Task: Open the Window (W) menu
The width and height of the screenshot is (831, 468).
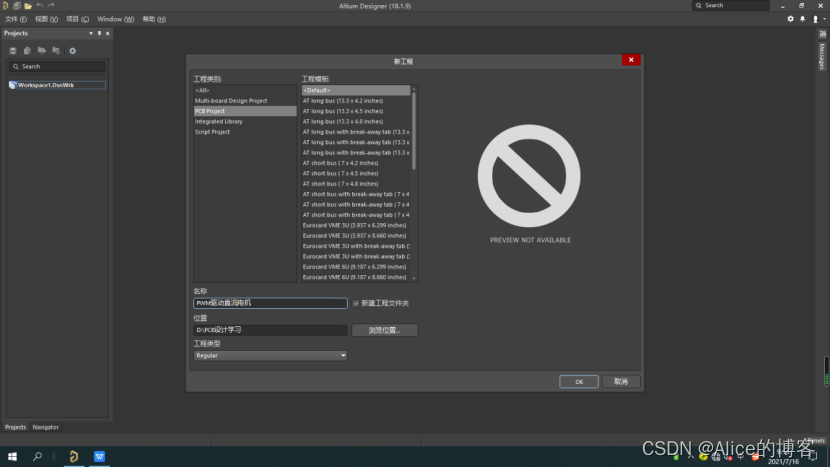Action: tap(116, 19)
